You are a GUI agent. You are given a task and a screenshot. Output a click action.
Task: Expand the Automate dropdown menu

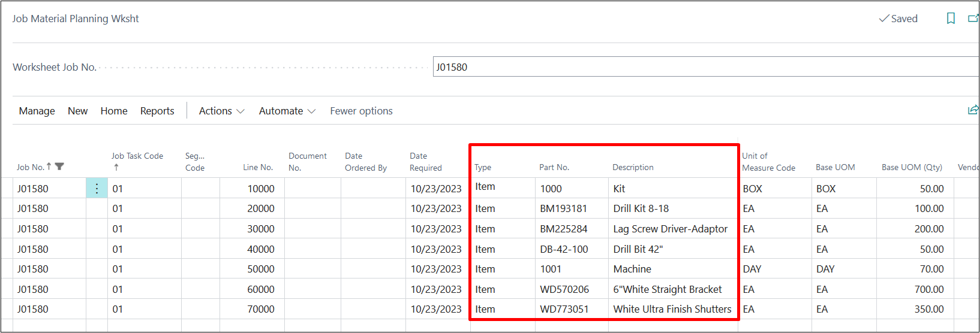(x=287, y=111)
